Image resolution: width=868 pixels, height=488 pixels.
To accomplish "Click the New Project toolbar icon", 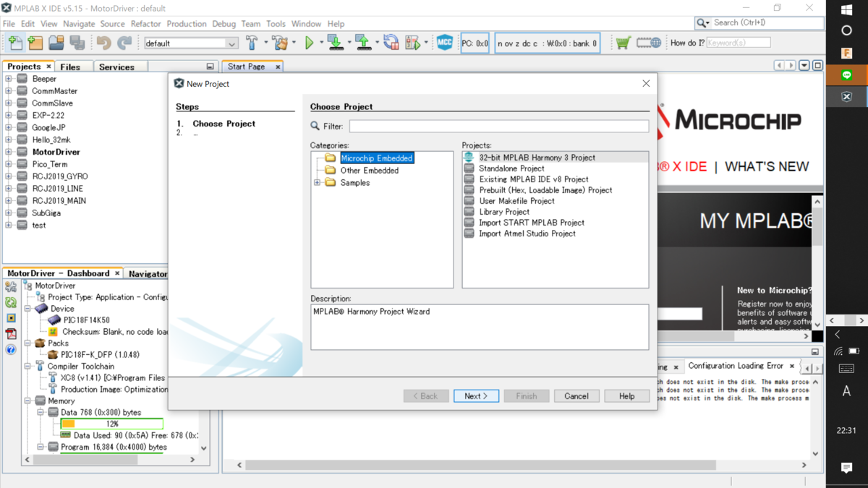I will tap(35, 43).
